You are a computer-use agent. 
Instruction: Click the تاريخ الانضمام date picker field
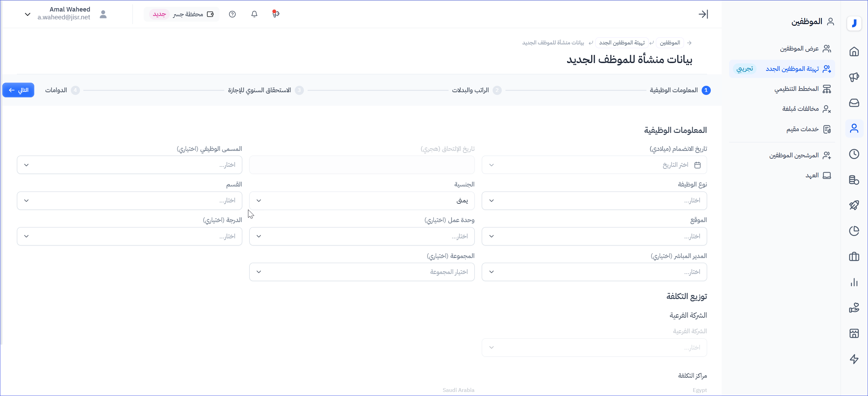[x=594, y=165]
